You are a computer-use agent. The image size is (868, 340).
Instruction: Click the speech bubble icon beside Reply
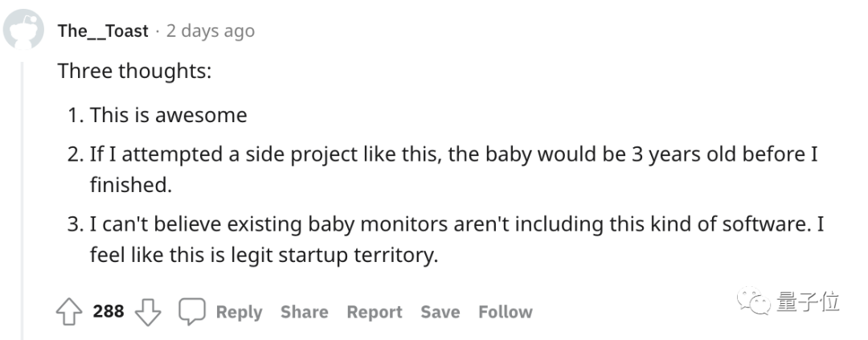(x=191, y=312)
